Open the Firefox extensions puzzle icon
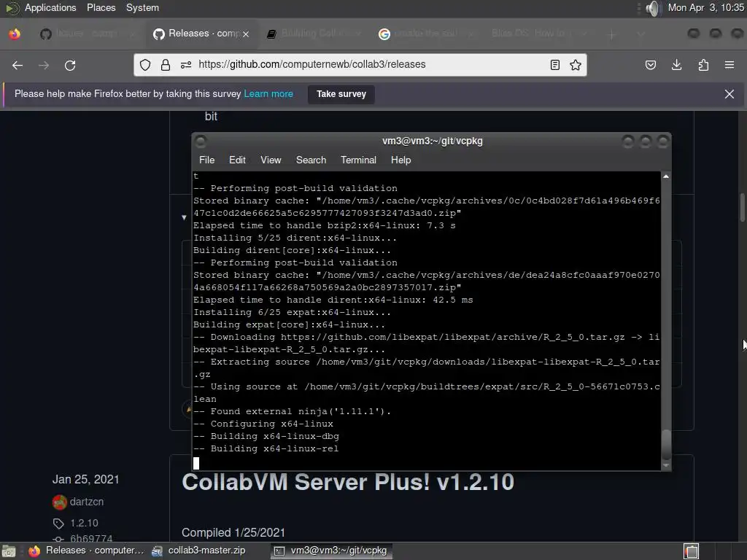 [703, 65]
